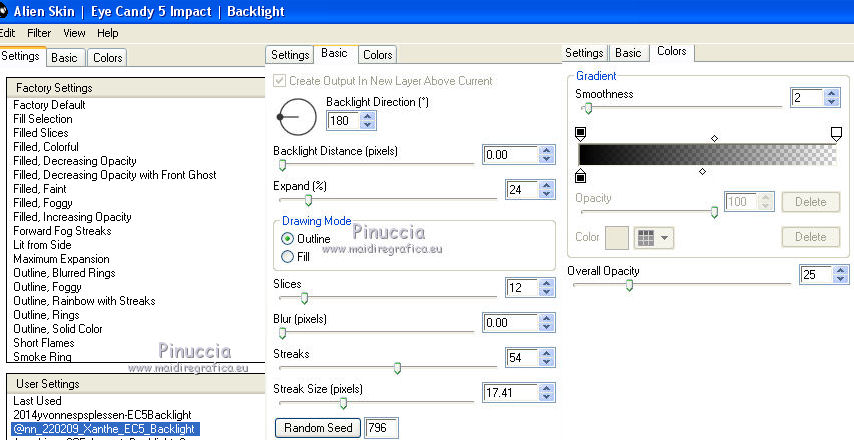Open the Filter menu

[x=39, y=33]
